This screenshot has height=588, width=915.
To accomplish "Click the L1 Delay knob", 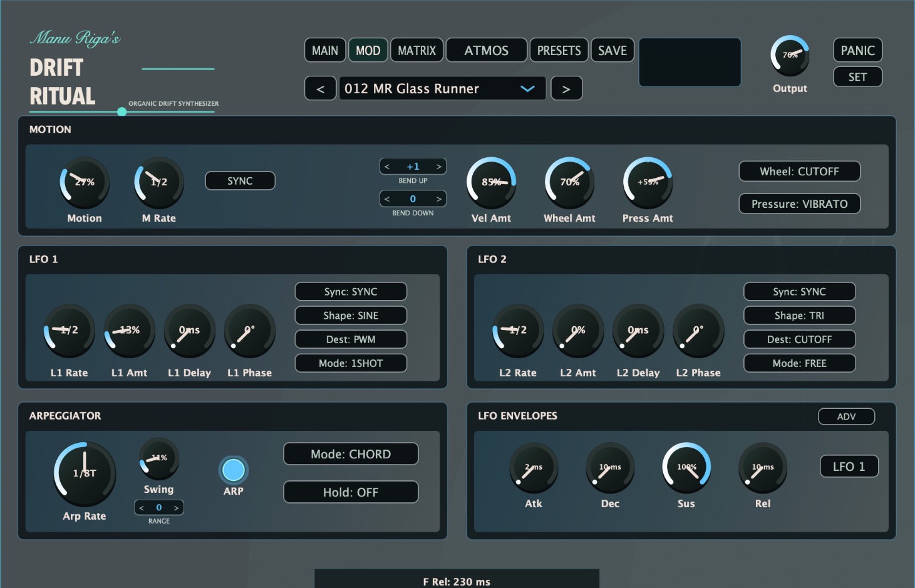I will [x=189, y=331].
